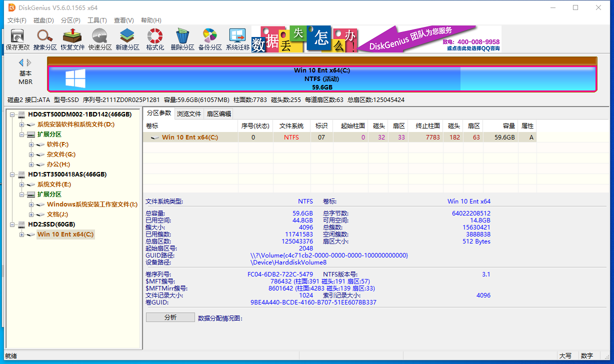The width and height of the screenshot is (614, 364).
Task: Click the 删除分区 delete partition icon
Action: [182, 39]
